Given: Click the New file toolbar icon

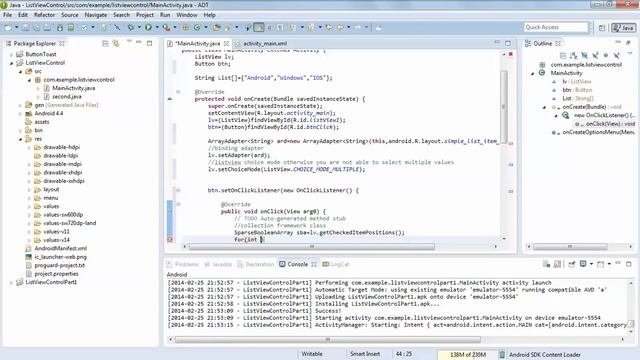Looking at the screenshot, I should (x=8, y=27).
